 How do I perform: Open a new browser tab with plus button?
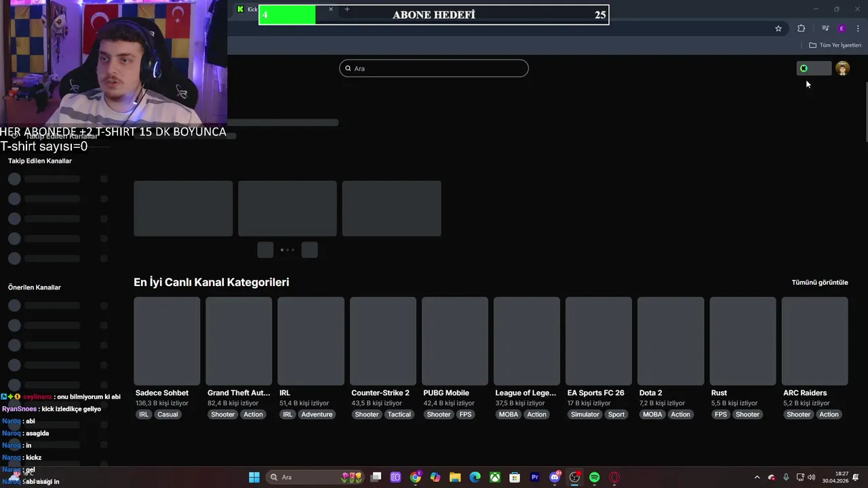(x=347, y=9)
